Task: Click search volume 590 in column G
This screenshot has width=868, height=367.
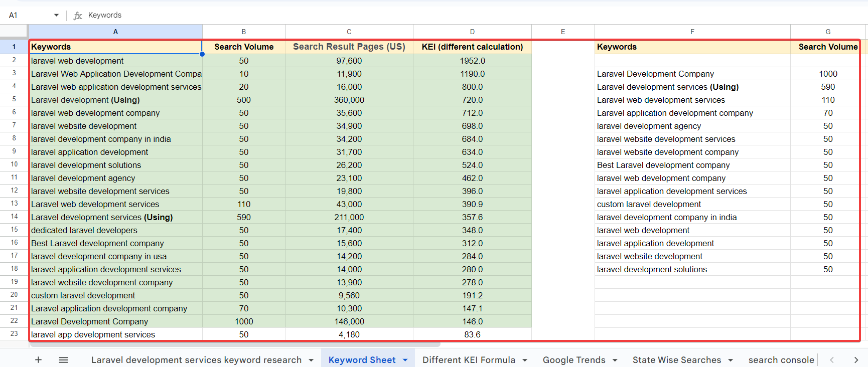Action: click(x=828, y=87)
